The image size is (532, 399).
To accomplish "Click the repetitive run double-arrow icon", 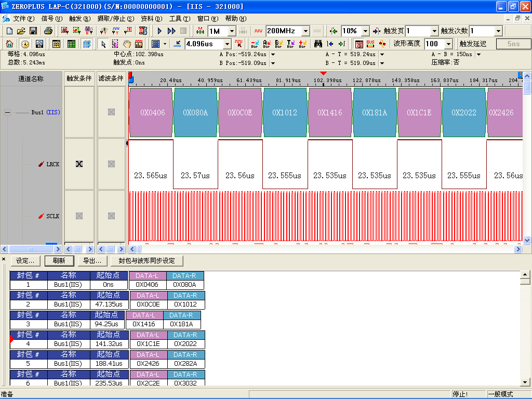I will pos(171,31).
